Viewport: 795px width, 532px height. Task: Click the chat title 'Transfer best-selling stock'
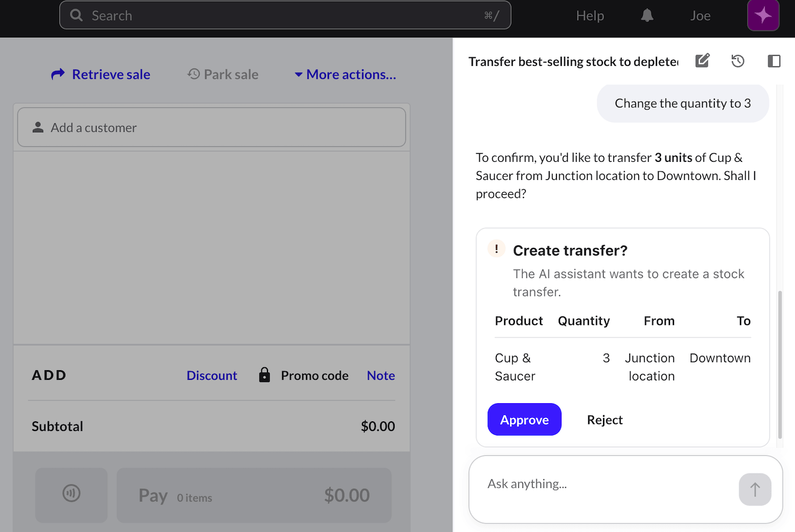(x=574, y=61)
